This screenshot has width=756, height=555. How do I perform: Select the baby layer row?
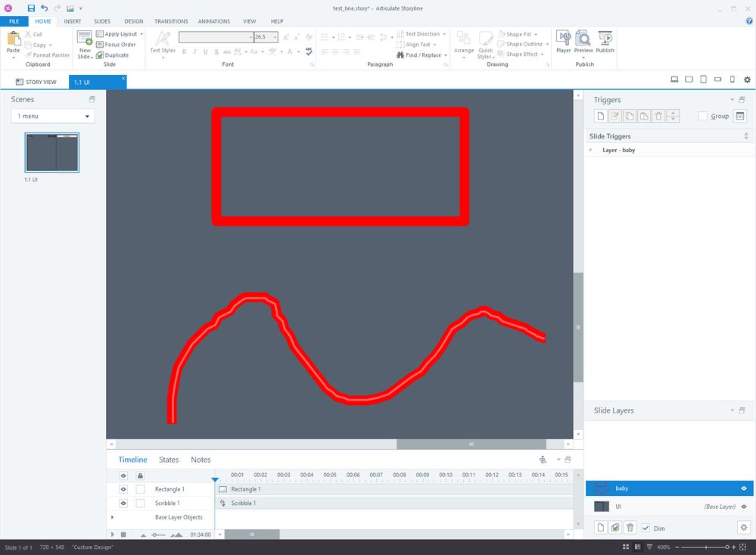pyautogui.click(x=669, y=488)
